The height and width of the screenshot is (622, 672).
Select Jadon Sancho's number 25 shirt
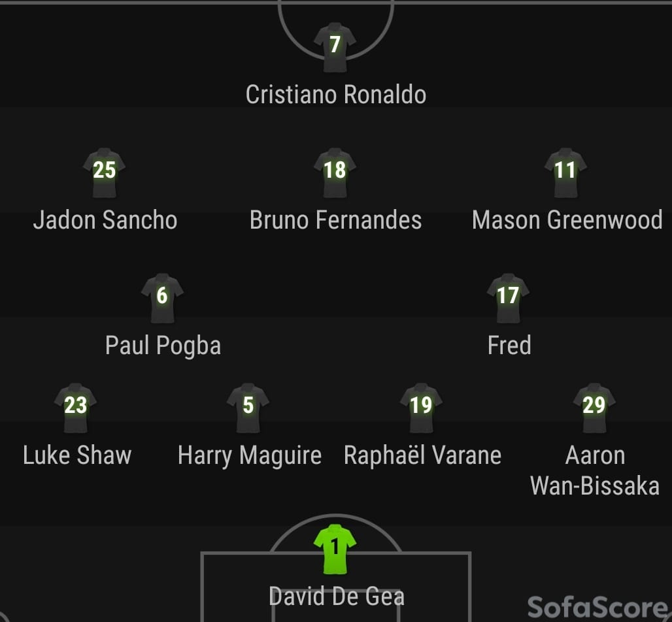(x=104, y=173)
